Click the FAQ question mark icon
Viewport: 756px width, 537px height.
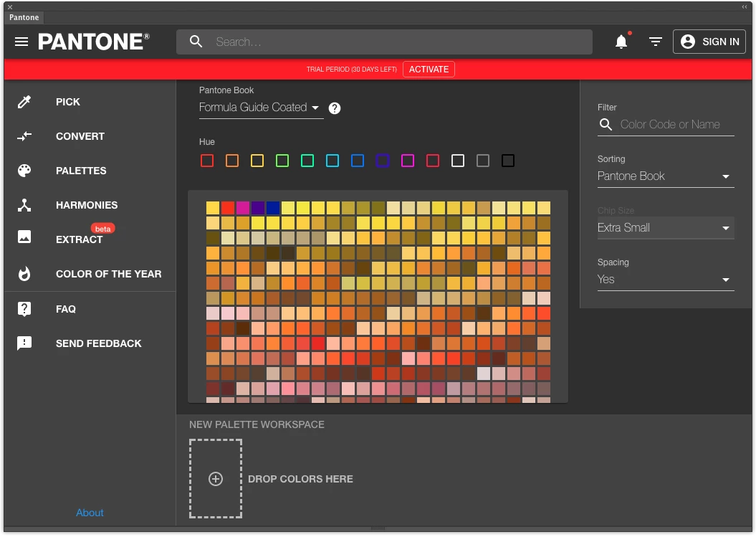pyautogui.click(x=24, y=309)
